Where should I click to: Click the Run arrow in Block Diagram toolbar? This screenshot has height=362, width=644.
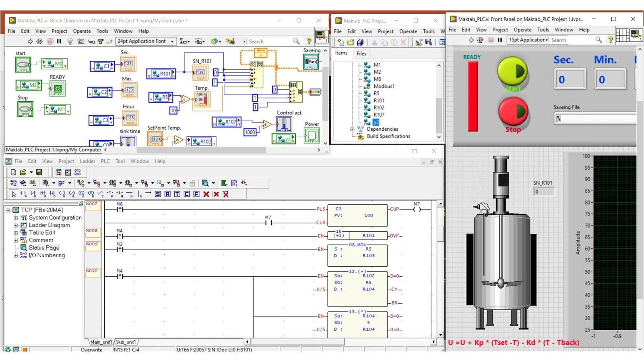[30, 41]
